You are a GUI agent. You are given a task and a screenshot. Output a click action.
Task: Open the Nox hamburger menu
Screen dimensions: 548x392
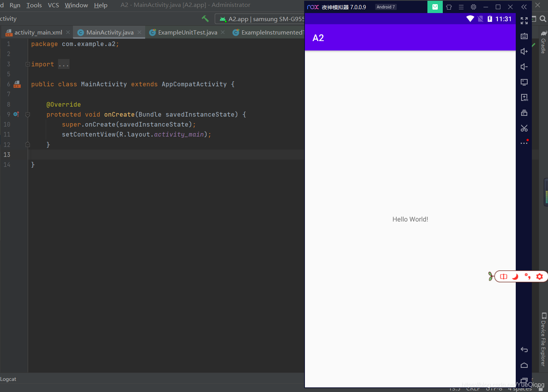(461, 7)
